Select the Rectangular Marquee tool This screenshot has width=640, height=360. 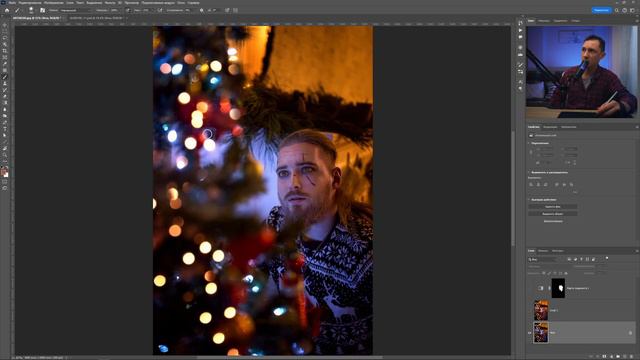(5, 31)
